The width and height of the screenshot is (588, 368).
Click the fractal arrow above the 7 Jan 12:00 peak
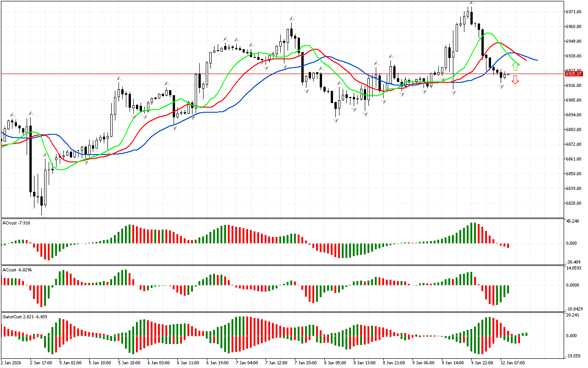coord(291,18)
